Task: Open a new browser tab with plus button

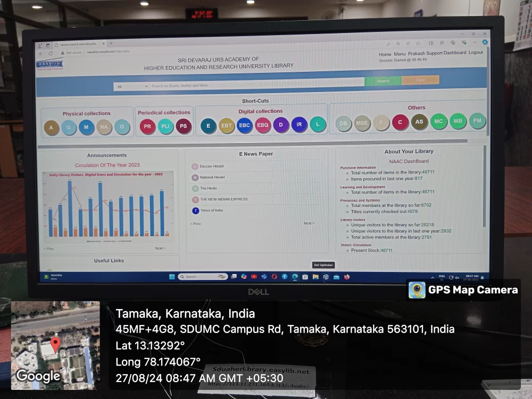Action: click(111, 43)
